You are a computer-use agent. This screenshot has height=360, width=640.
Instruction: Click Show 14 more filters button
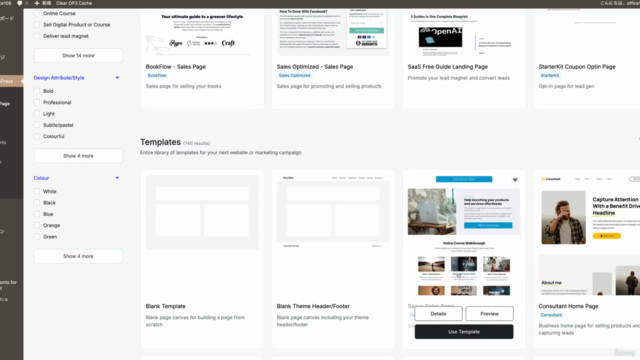pos(78,56)
